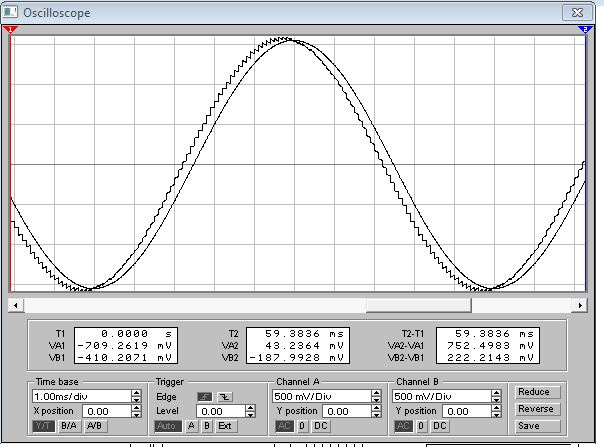
Task: Decrease X position with down arrow
Action: pyautogui.click(x=136, y=415)
